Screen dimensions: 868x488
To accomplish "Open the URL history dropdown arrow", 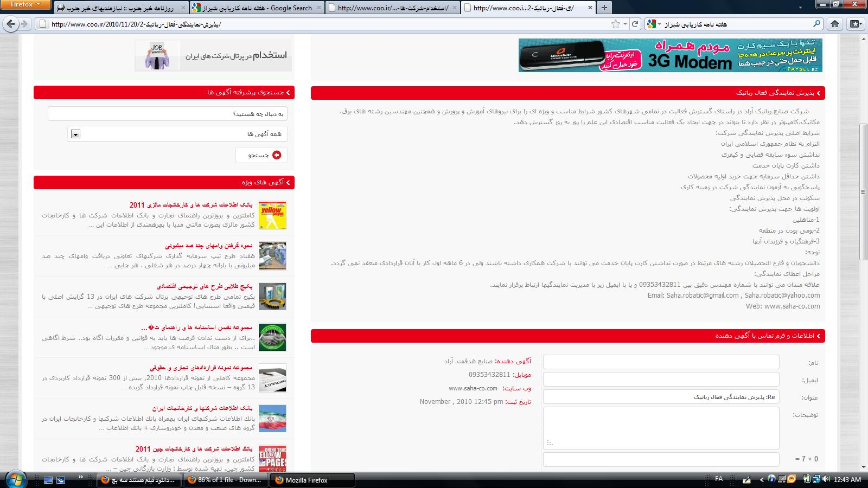I will pos(625,24).
